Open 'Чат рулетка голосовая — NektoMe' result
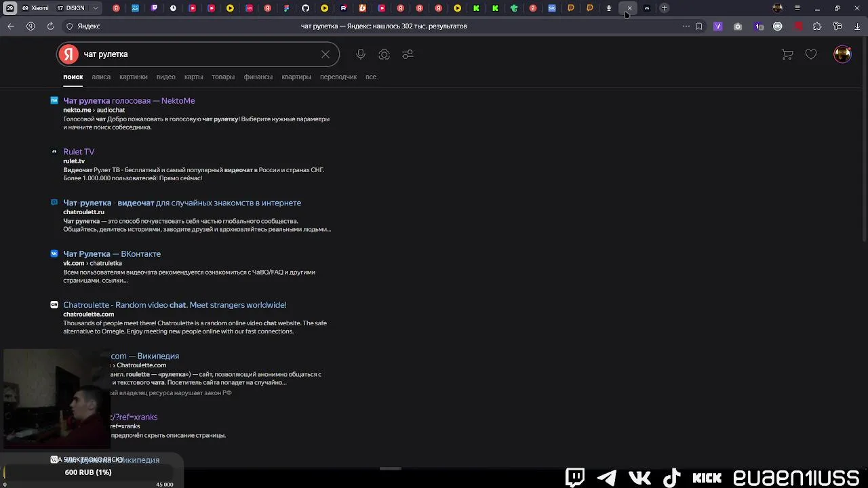The width and height of the screenshot is (868, 488). [129, 100]
